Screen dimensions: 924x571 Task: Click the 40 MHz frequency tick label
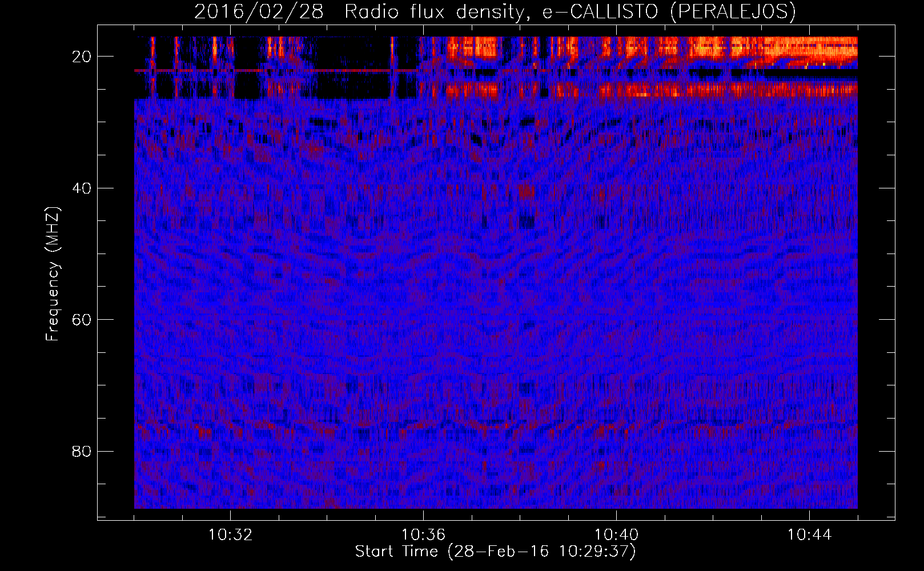click(82, 188)
